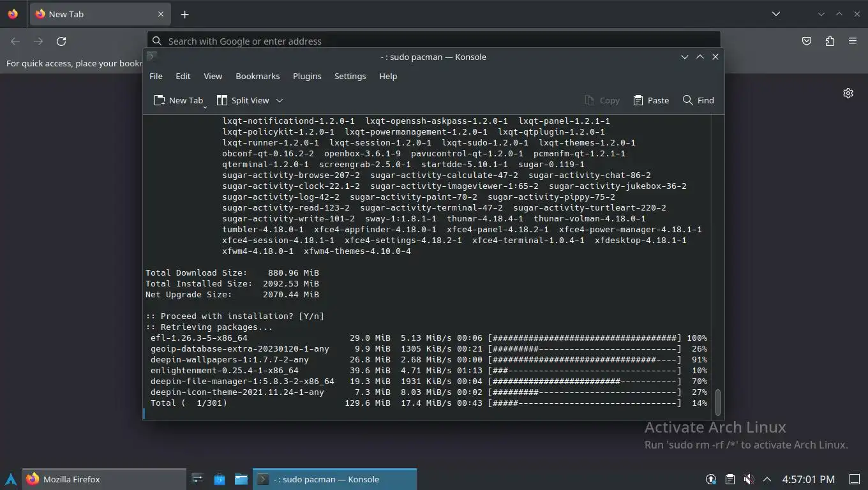Image resolution: width=868 pixels, height=490 pixels.
Task: Expand hidden system tray icons
Action: 767,479
